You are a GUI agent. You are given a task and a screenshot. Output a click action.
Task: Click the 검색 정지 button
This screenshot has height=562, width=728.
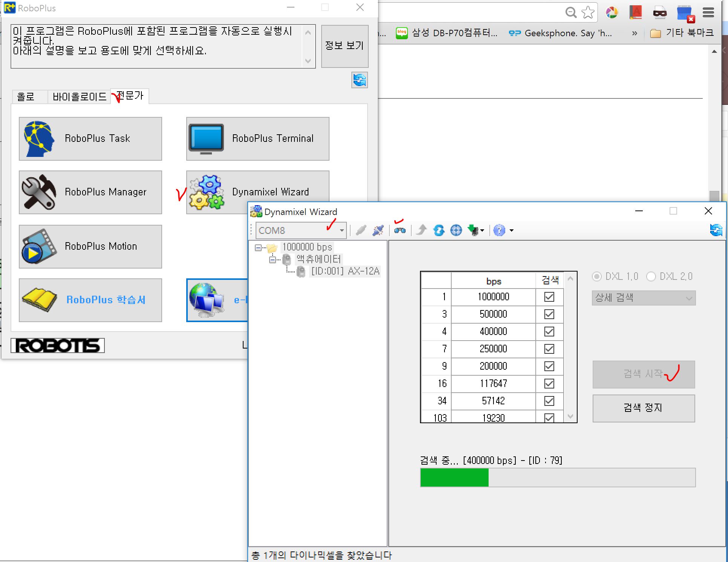click(x=644, y=408)
